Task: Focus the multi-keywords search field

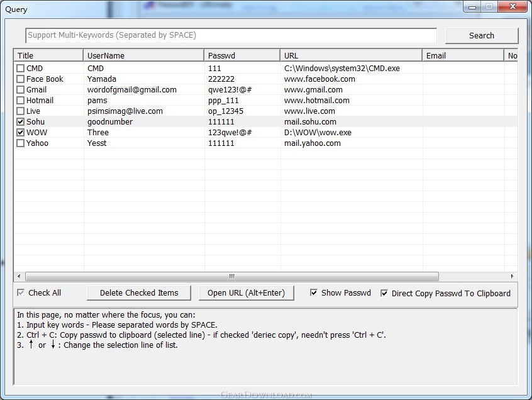Action: click(231, 35)
